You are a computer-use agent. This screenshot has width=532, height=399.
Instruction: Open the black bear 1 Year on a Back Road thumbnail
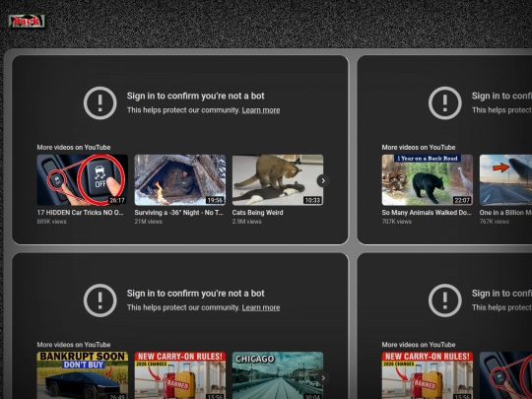point(428,180)
